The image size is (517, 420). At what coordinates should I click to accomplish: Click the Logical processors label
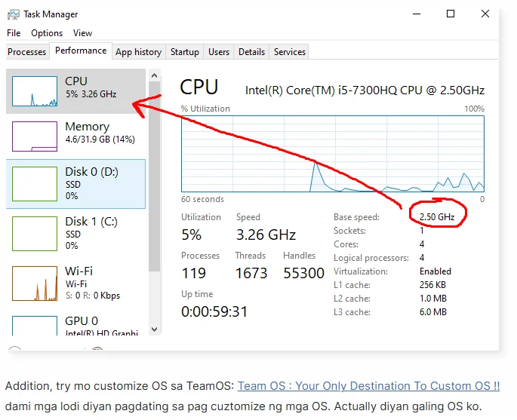tap(371, 258)
